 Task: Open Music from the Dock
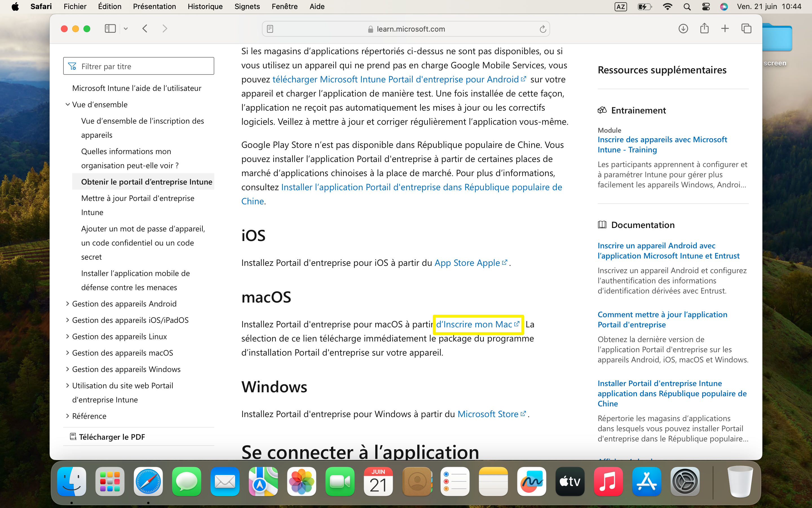point(608,481)
